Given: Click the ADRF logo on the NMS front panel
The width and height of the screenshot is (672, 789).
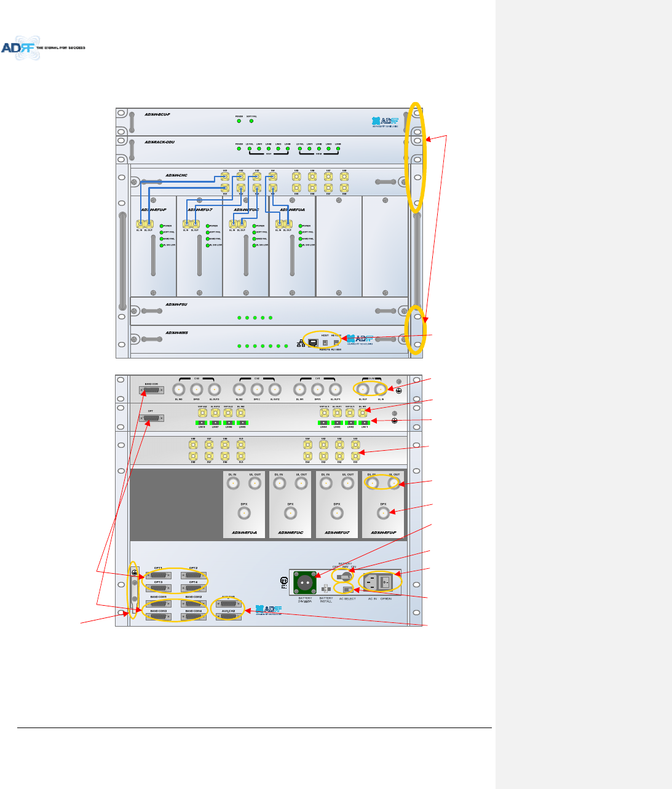Looking at the screenshot, I should 360,340.
